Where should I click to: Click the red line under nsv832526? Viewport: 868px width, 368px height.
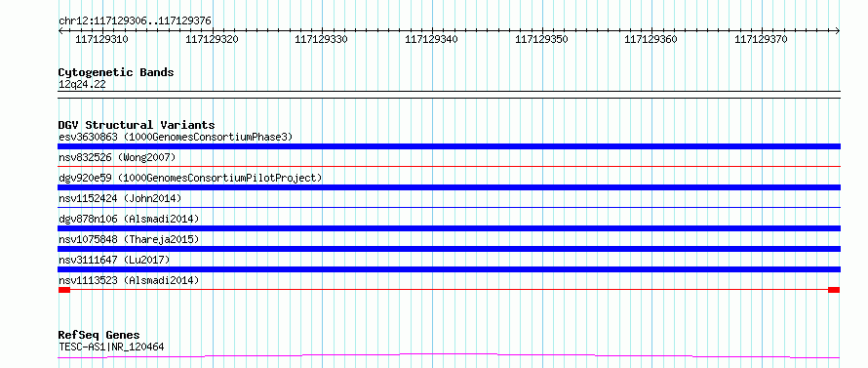tap(449, 166)
